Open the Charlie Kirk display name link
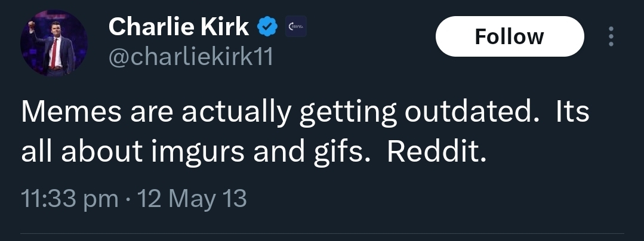The image size is (644, 241). [x=179, y=27]
